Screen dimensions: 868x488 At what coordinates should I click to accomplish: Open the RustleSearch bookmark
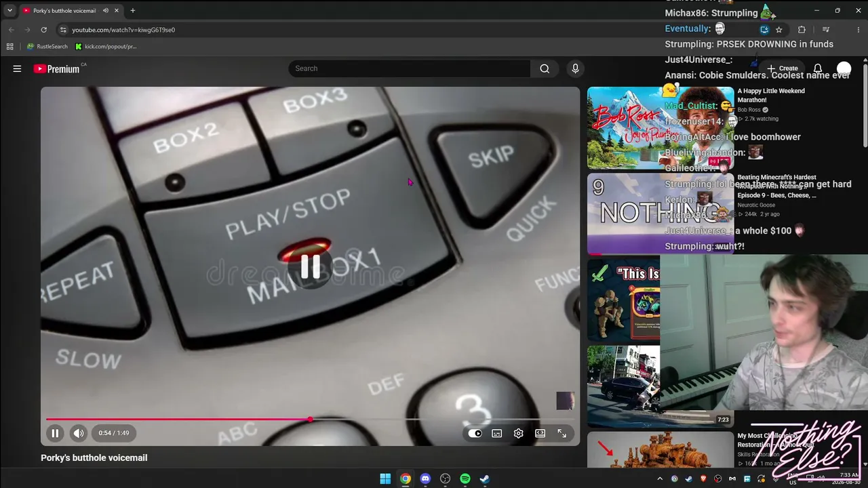point(47,47)
